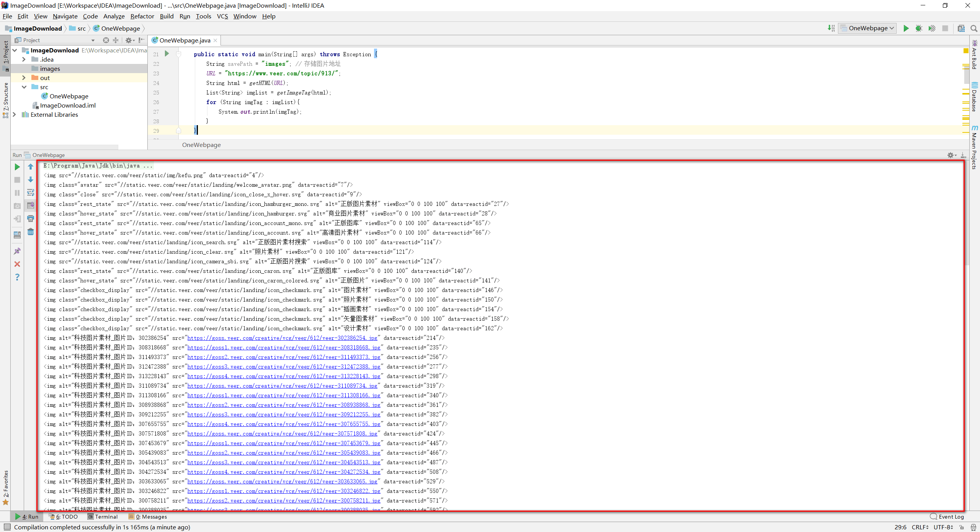This screenshot has width=980, height=532.
Task: Open the veer-302386254.jpg link in console
Action: 282,338
